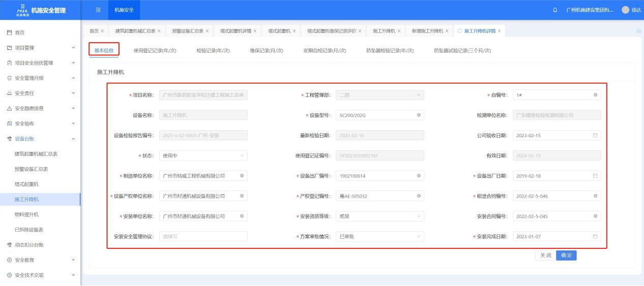Clear the 制造单位名称 field with the x icon
644x286 pixels.
pyautogui.click(x=242, y=176)
